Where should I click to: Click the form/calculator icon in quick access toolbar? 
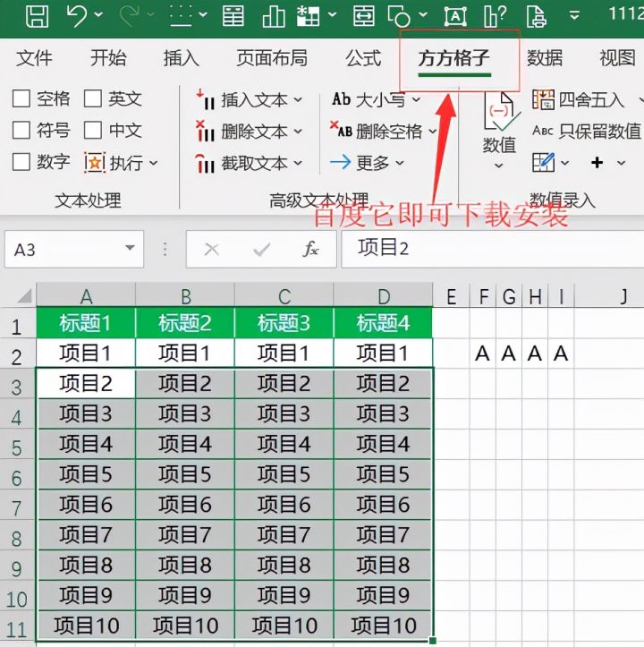coord(233,16)
